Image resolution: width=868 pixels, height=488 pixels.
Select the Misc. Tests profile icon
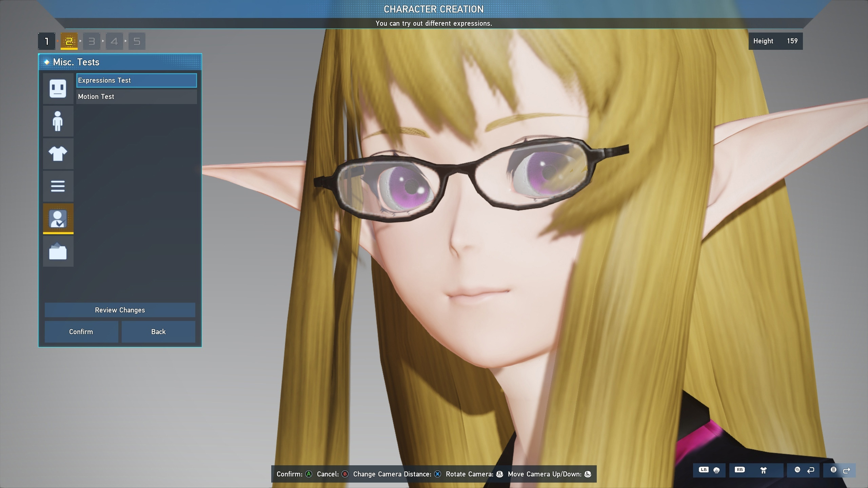[x=58, y=219]
